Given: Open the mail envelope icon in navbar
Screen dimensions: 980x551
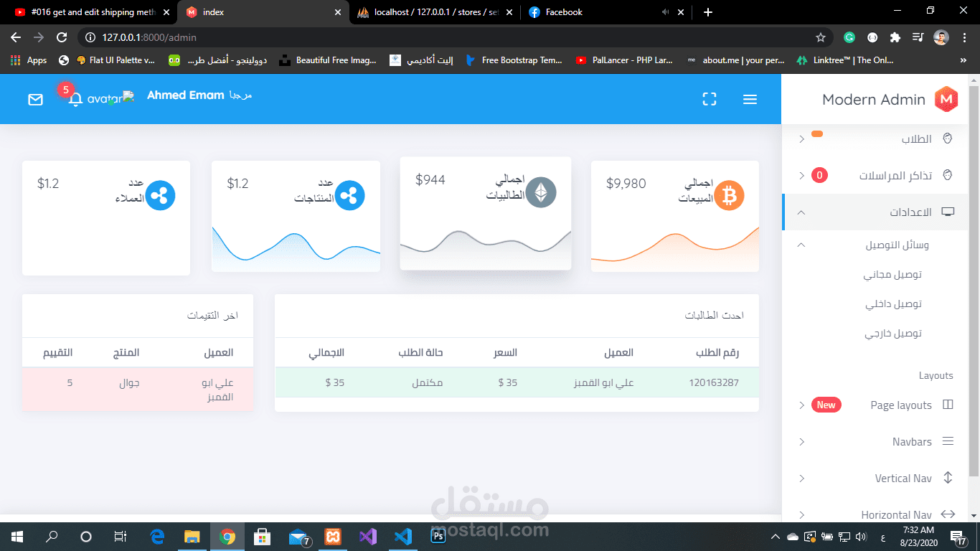Looking at the screenshot, I should pyautogui.click(x=35, y=100).
